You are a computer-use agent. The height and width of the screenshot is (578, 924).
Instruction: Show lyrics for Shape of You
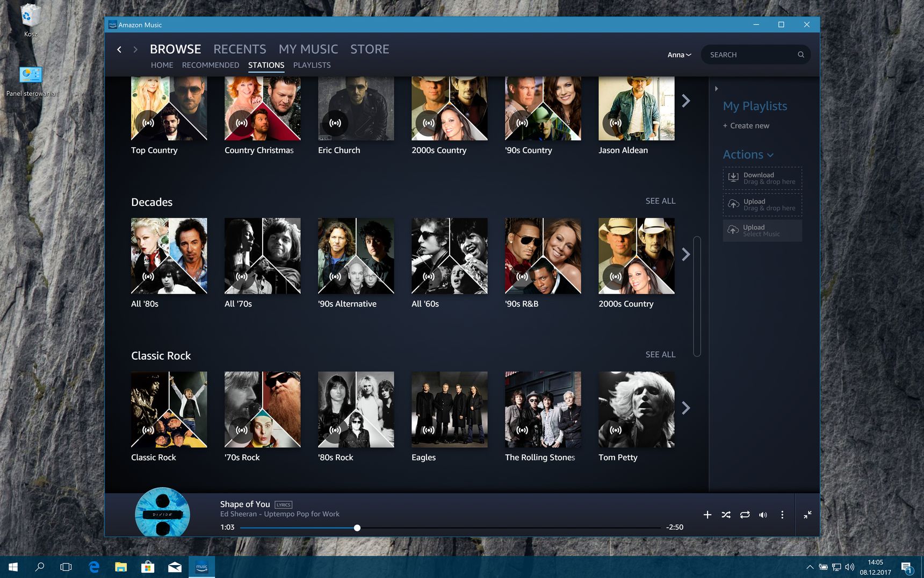(283, 505)
